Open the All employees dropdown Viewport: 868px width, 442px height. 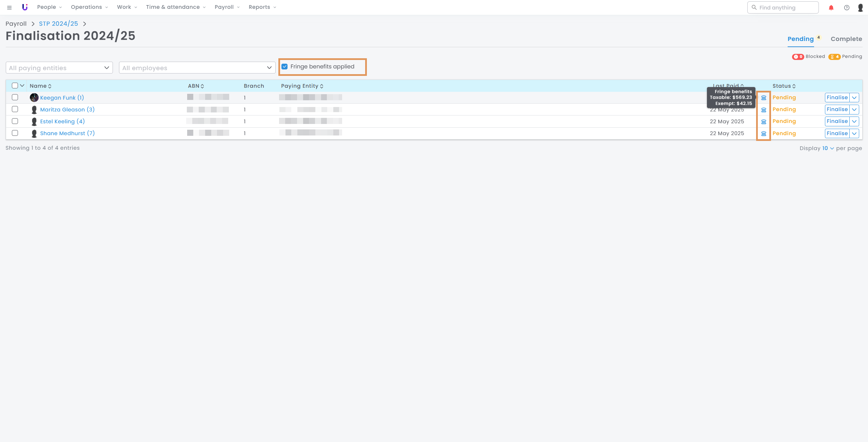tap(197, 68)
